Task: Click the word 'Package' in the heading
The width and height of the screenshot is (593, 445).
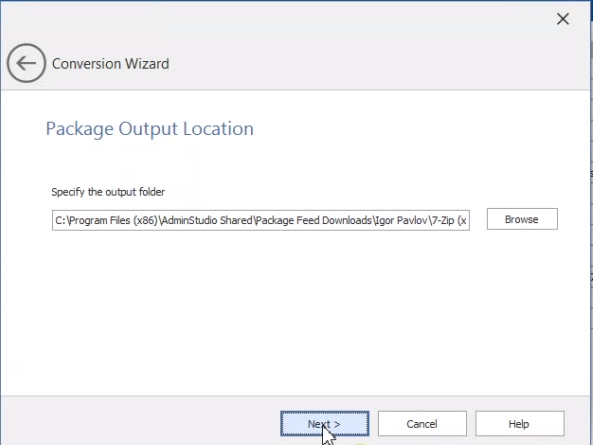Action: 79,129
